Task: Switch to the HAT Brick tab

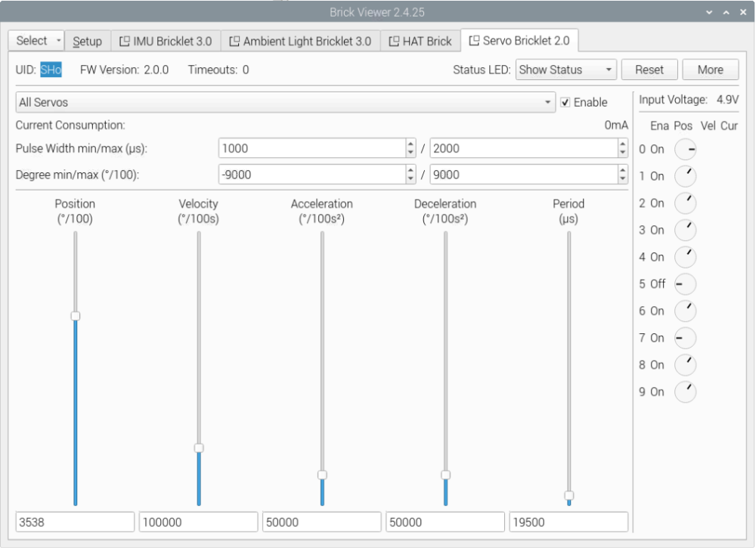Action: [x=421, y=42]
